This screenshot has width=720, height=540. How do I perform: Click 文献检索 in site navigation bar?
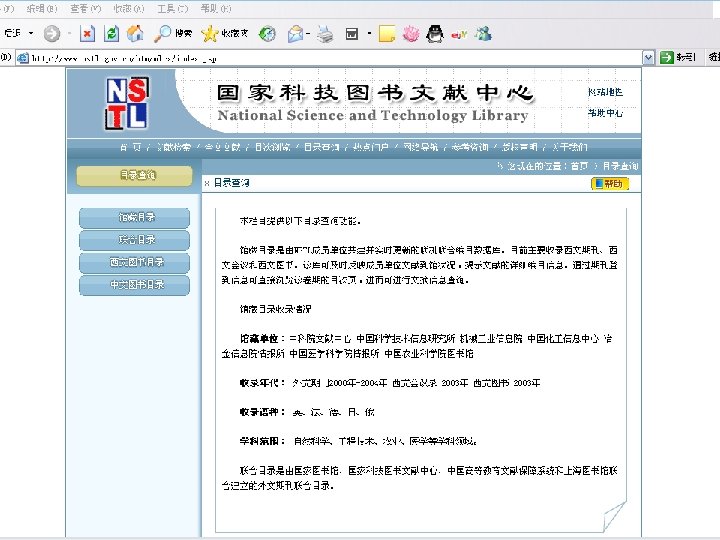click(x=174, y=147)
